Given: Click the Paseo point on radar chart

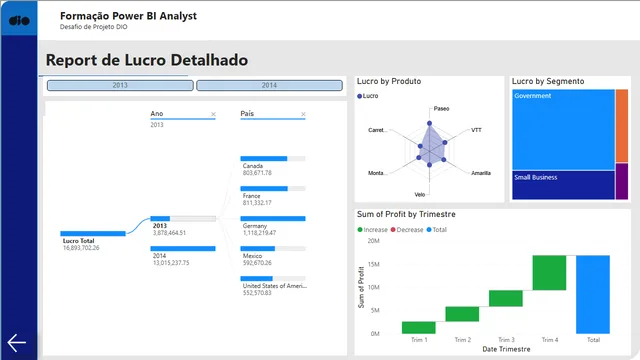Looking at the screenshot, I should 429,123.
